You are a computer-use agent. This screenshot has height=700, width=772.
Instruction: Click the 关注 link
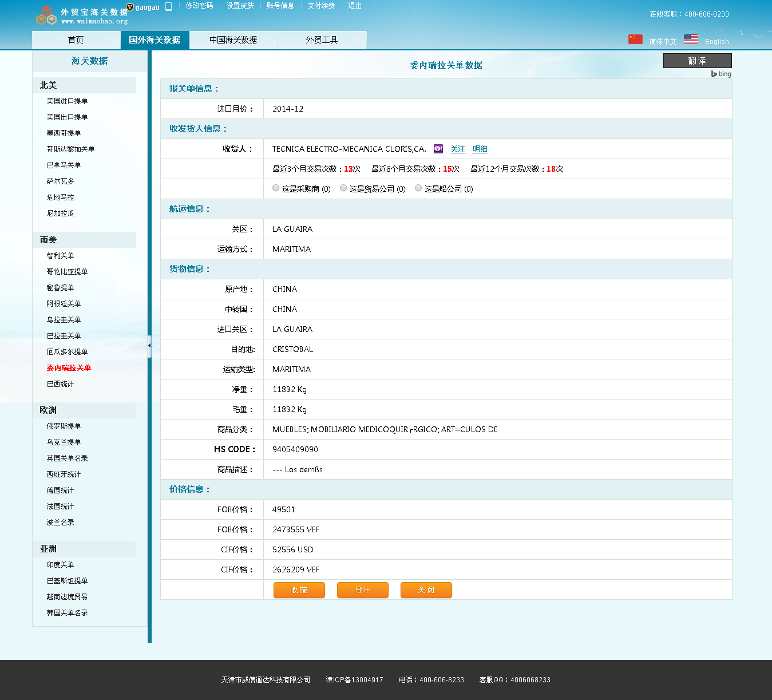pyautogui.click(x=458, y=149)
